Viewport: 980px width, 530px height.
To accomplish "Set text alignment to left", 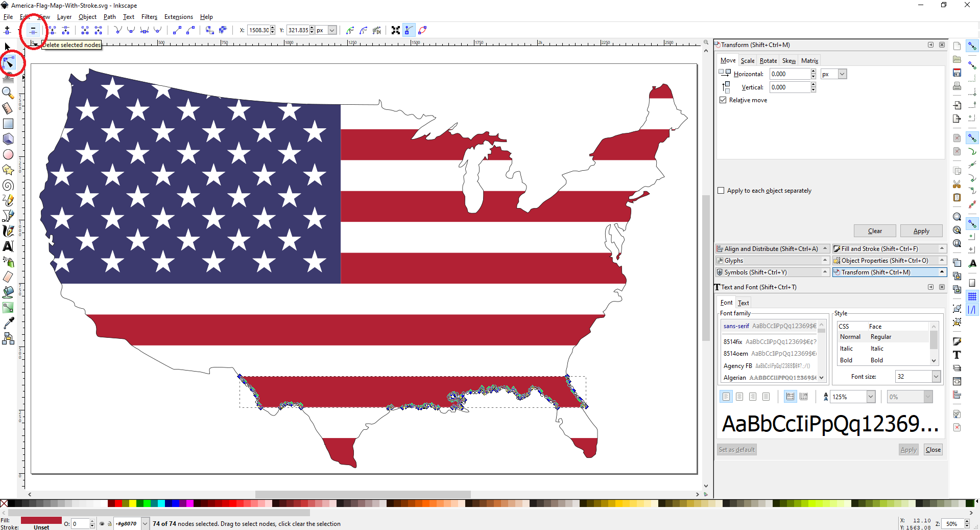I will pyautogui.click(x=726, y=397).
